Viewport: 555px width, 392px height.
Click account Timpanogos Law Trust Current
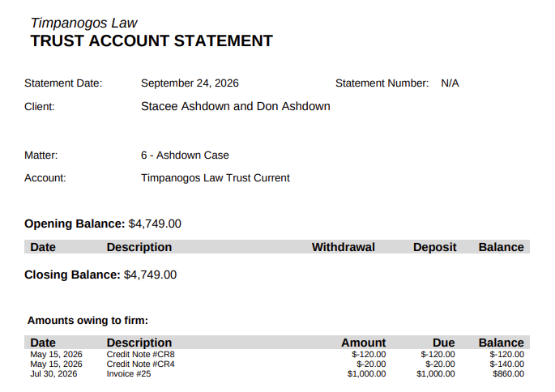(x=216, y=177)
